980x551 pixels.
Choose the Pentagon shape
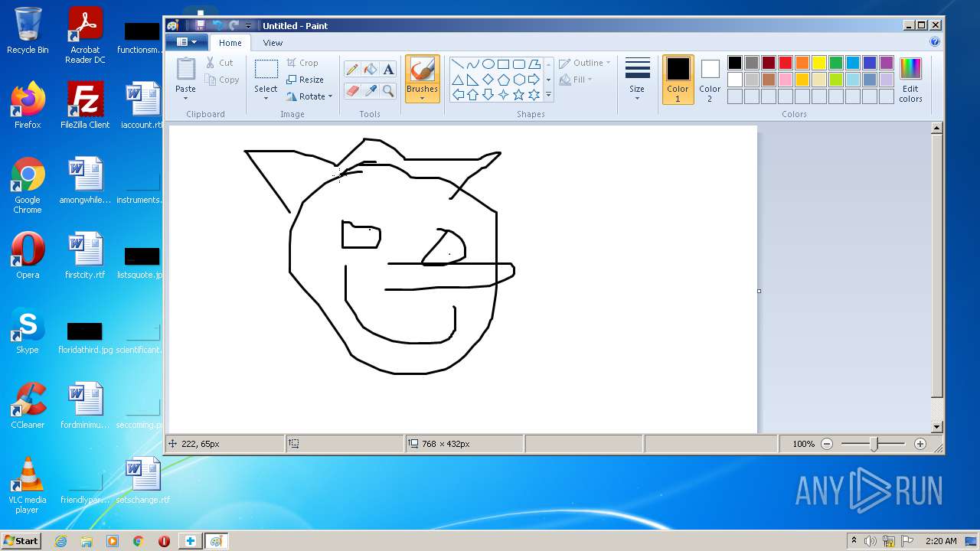pyautogui.click(x=504, y=80)
